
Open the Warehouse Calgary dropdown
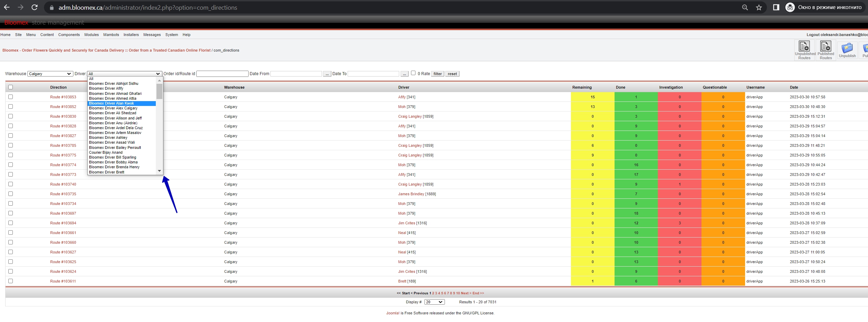pyautogui.click(x=50, y=74)
